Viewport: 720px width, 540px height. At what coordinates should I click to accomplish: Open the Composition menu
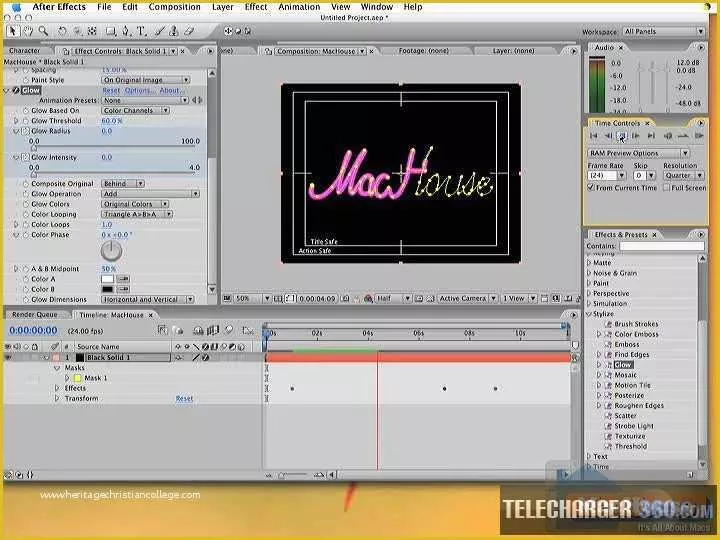coord(174,7)
